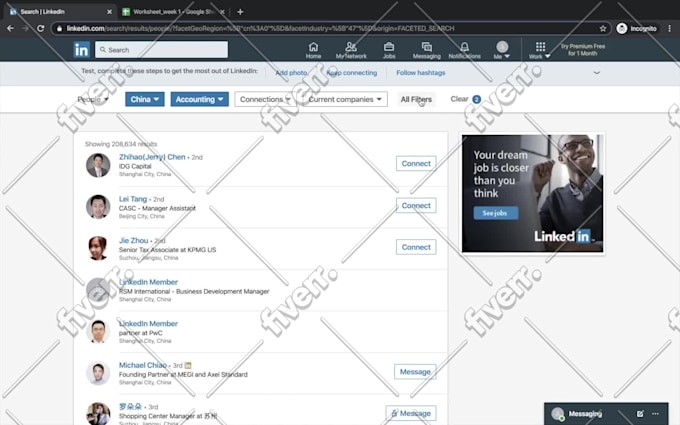Open LinkedIn Member partner at PwC
The width and height of the screenshot is (680, 425).
(148, 324)
